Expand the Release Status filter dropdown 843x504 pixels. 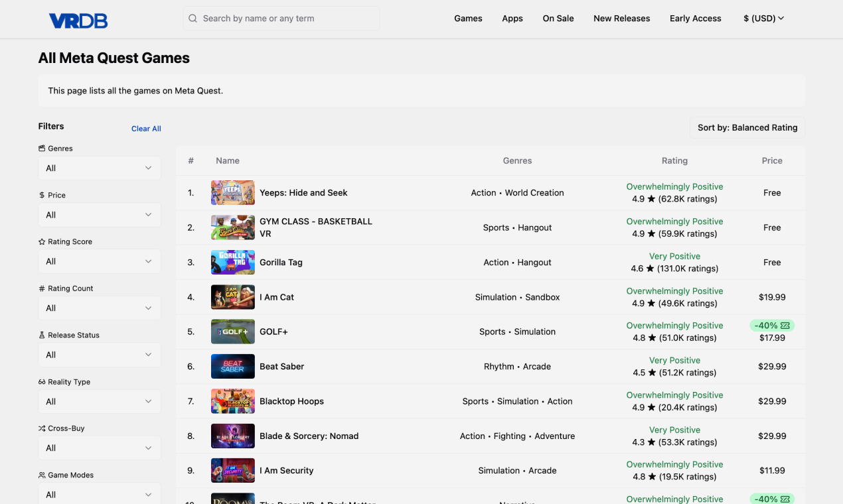point(100,355)
